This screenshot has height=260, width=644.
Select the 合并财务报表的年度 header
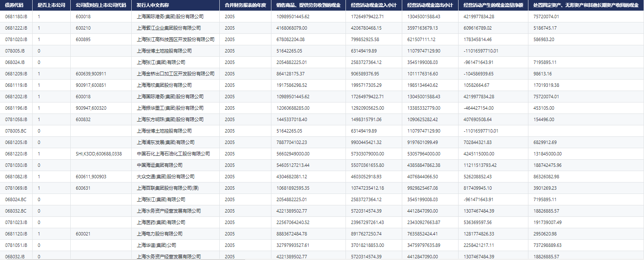(245, 6)
